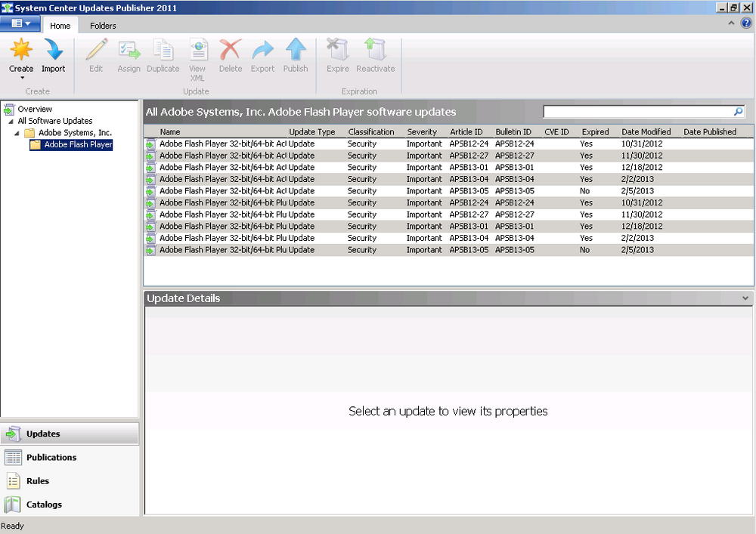Sort by the Bulletin ID column header
The height and width of the screenshot is (534, 756).
point(513,132)
